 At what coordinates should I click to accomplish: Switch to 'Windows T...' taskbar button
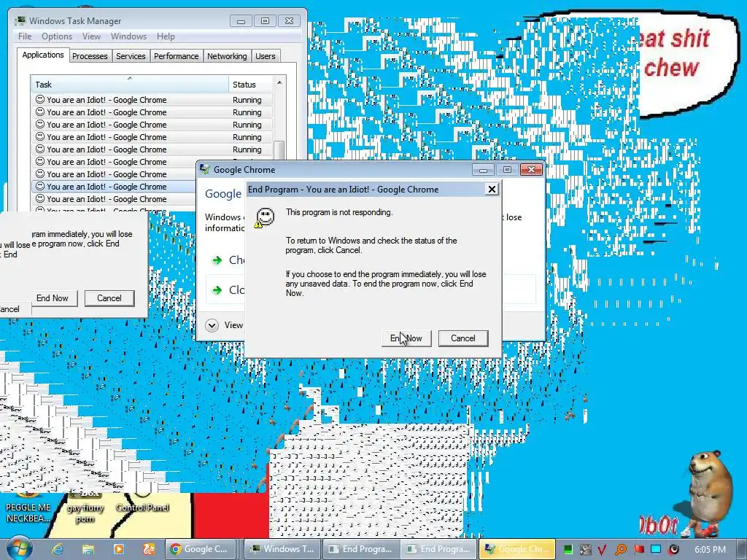pyautogui.click(x=281, y=549)
